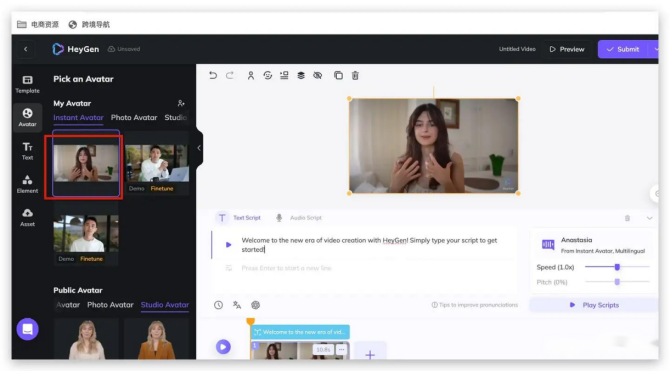The height and width of the screenshot is (371, 670).
Task: Open the 电商资源 bookmark folder
Action: point(38,25)
